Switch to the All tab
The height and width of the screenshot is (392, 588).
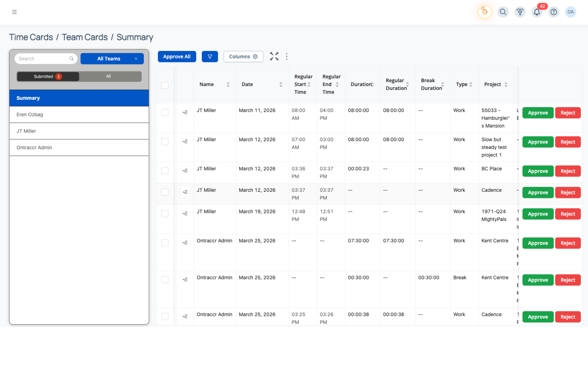click(x=108, y=76)
